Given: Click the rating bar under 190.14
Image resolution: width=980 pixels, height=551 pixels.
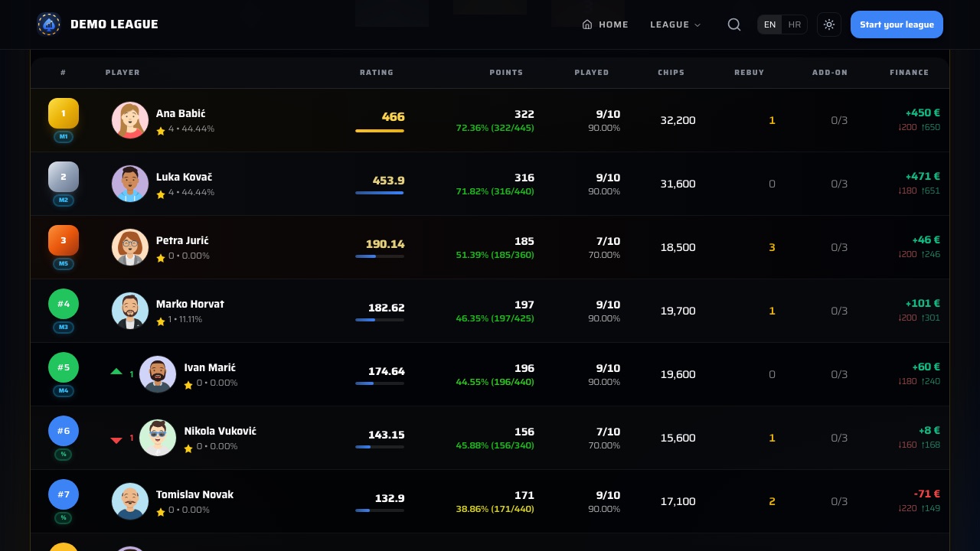Looking at the screenshot, I should (x=380, y=256).
